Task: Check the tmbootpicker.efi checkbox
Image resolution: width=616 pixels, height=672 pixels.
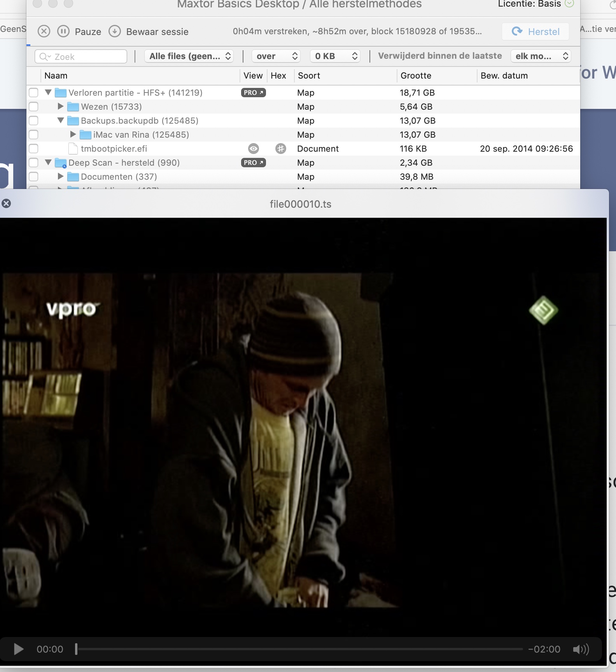Action: click(x=33, y=149)
